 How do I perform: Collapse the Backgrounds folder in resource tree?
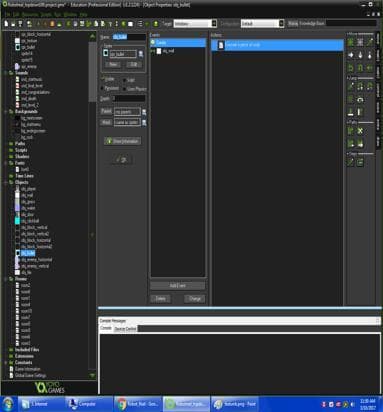pyautogui.click(x=6, y=112)
